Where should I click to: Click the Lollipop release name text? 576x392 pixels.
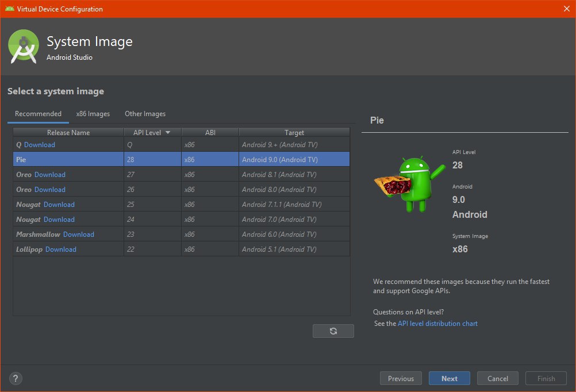[29, 249]
